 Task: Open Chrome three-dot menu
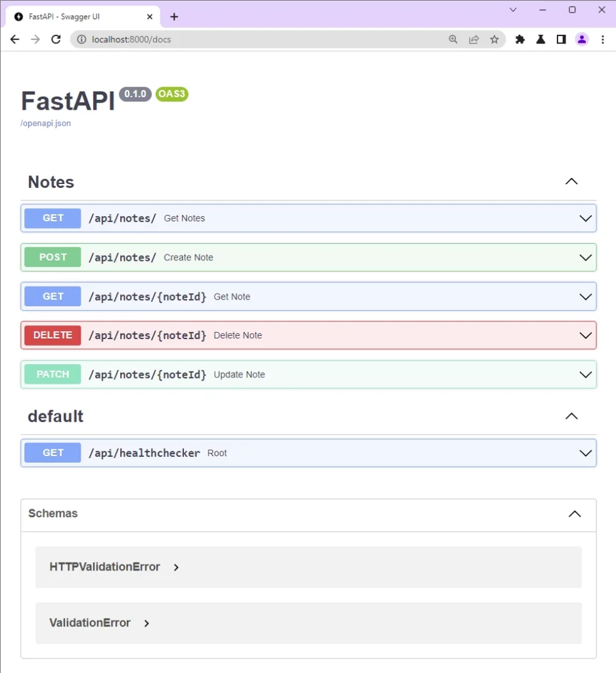tap(603, 39)
